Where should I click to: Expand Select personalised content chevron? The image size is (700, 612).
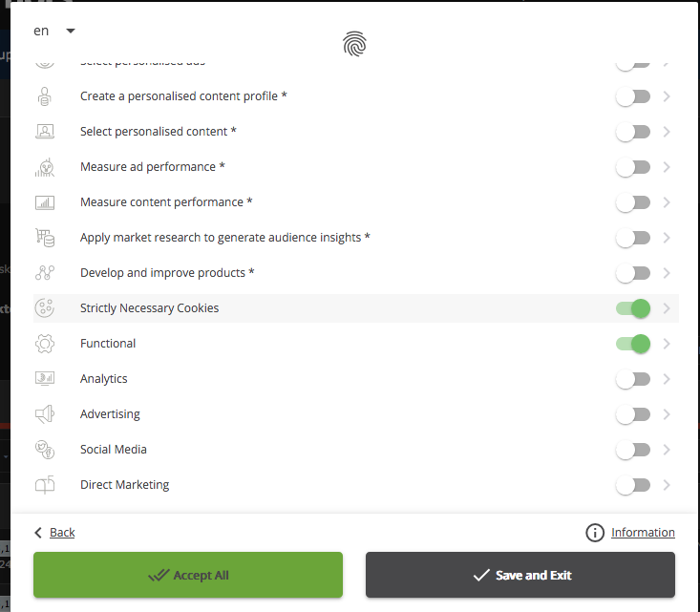pos(667,132)
